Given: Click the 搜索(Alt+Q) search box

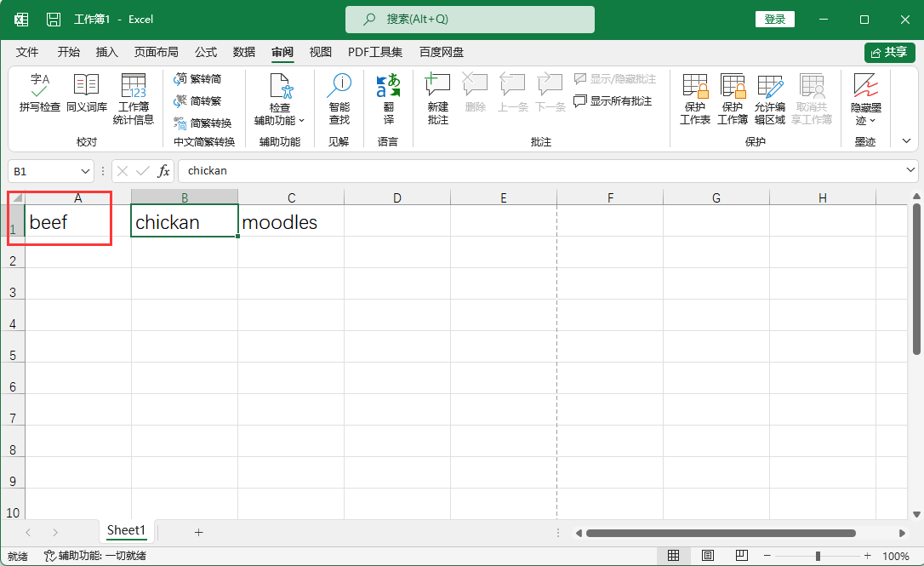Looking at the screenshot, I should 470,20.
